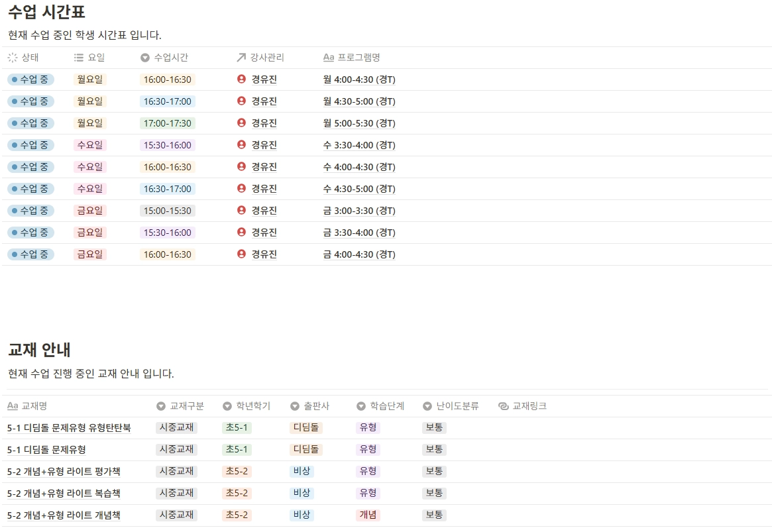This screenshot has height=532, width=772.
Task: Click 경유진 instructor link in 월 4:30-5:00 row
Action: 264,101
